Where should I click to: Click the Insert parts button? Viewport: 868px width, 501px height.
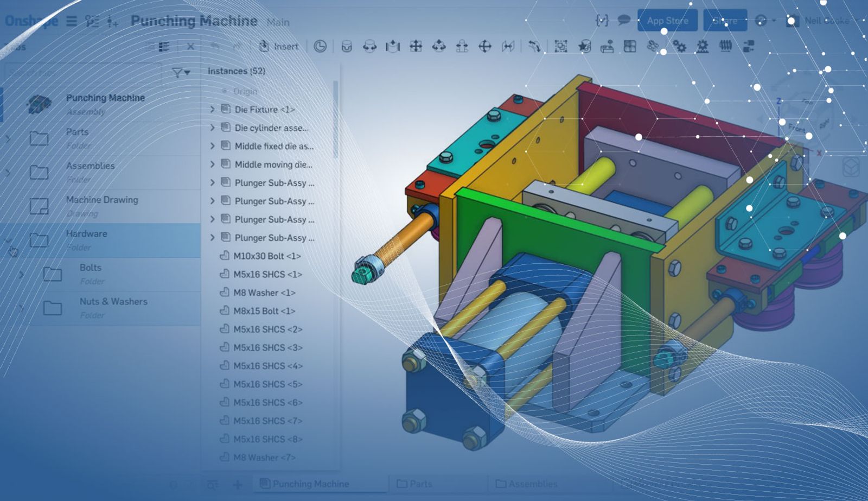click(x=279, y=47)
